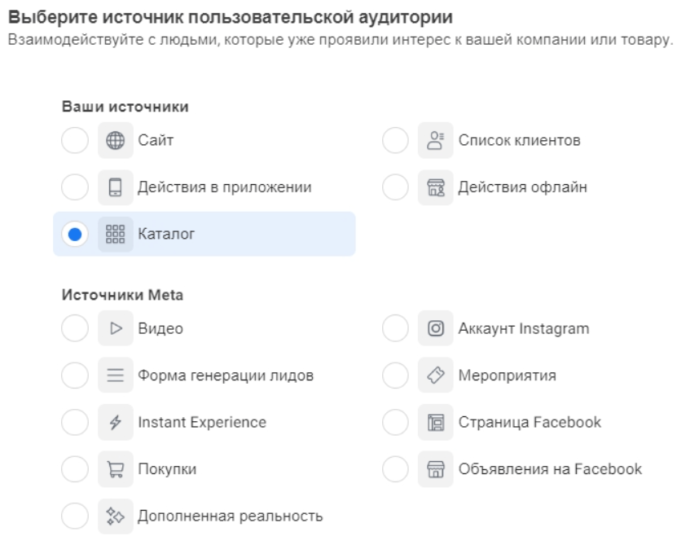
Task: Click the customer list icon for Список клиентов
Action: coord(435,141)
